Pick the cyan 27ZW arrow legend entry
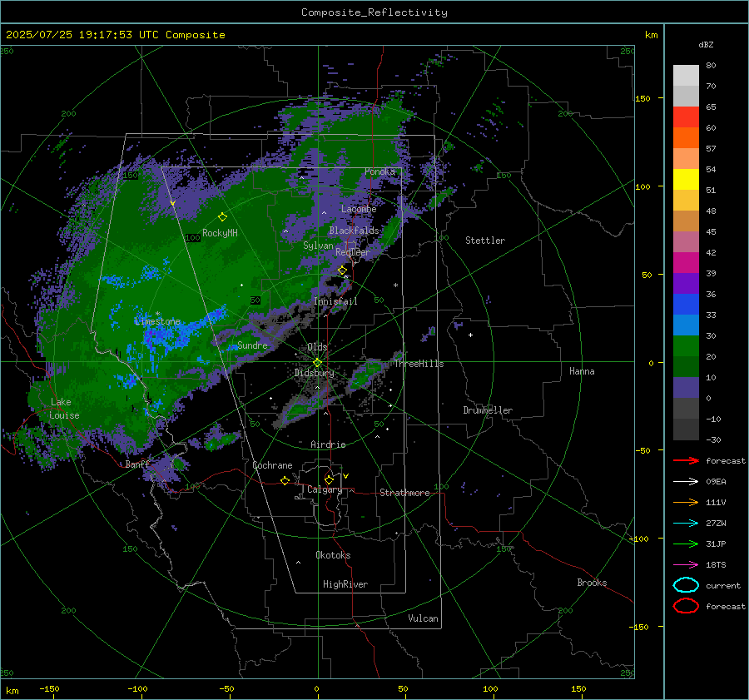 pos(686,524)
